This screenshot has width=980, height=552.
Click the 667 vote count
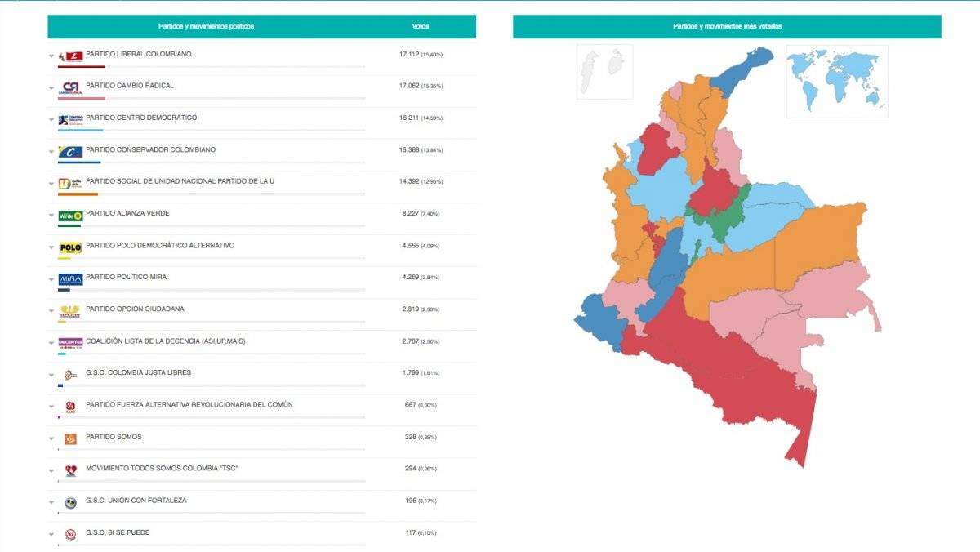411,404
